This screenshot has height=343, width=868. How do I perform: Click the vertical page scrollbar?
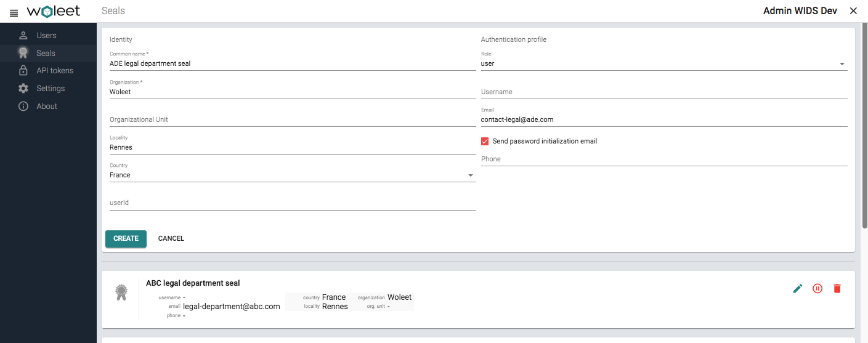point(864,123)
